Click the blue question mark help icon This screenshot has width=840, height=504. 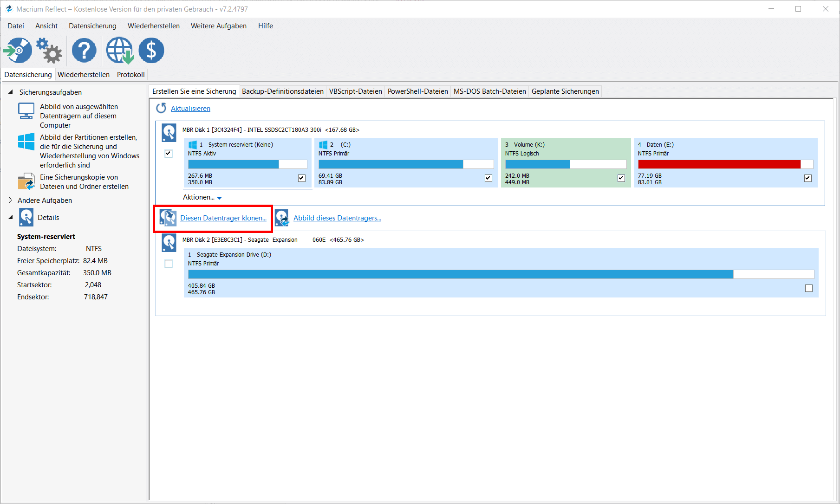(x=84, y=51)
